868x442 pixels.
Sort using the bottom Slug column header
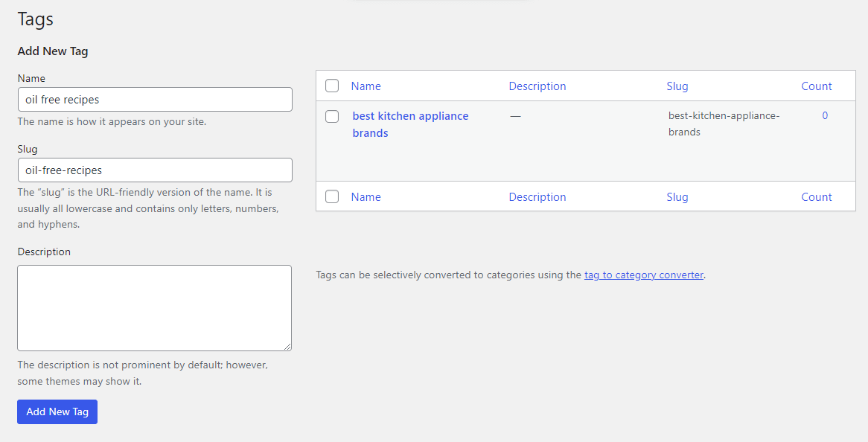(x=677, y=196)
